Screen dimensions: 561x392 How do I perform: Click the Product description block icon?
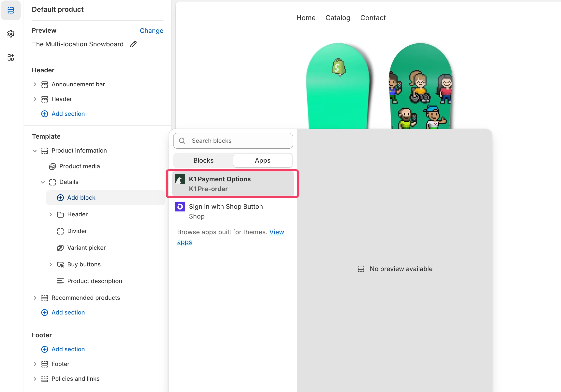61,281
